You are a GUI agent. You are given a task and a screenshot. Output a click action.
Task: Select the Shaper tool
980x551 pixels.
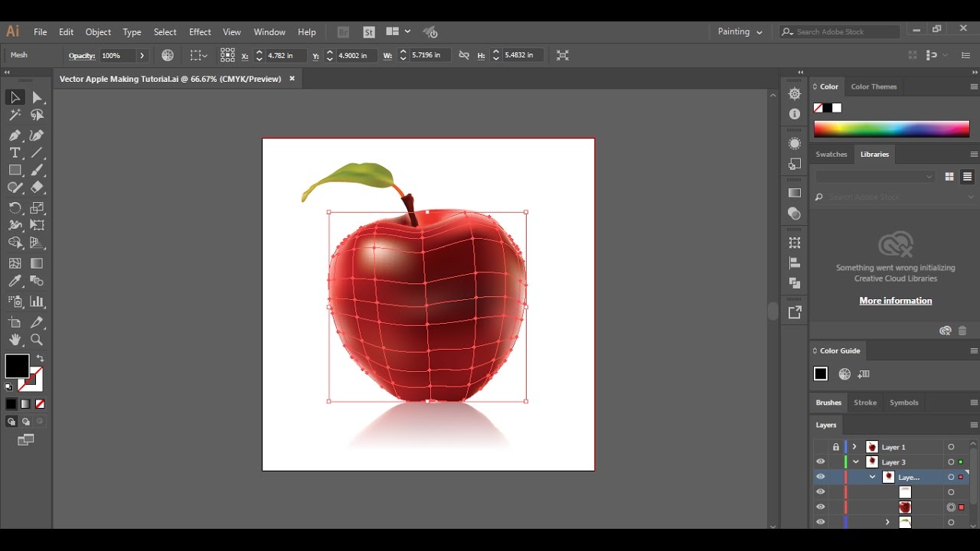[15, 187]
